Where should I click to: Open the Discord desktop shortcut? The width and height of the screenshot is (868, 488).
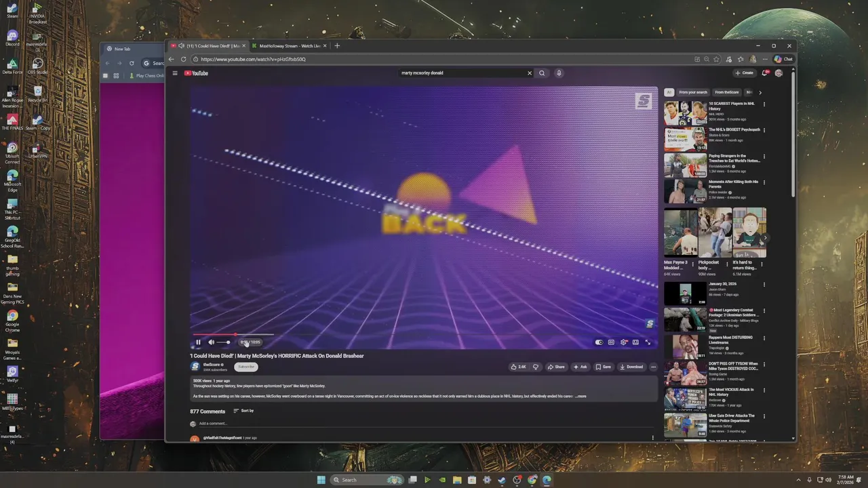pos(12,38)
